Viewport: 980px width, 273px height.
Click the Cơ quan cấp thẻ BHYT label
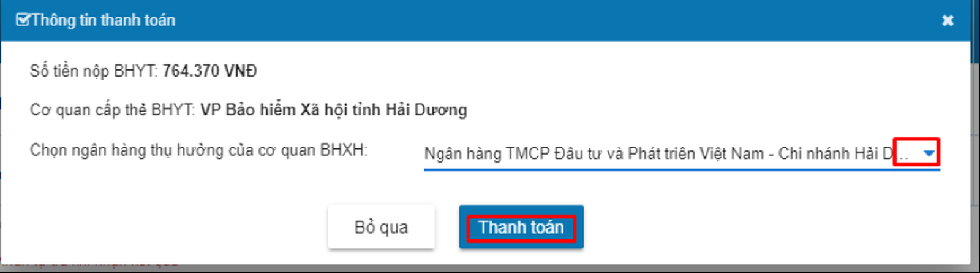[113, 110]
